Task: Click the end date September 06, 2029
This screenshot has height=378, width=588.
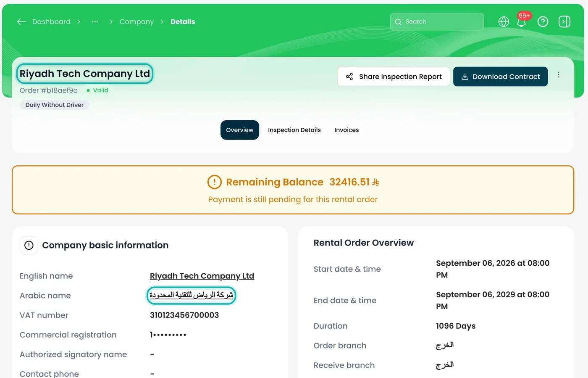Action: coord(493,300)
